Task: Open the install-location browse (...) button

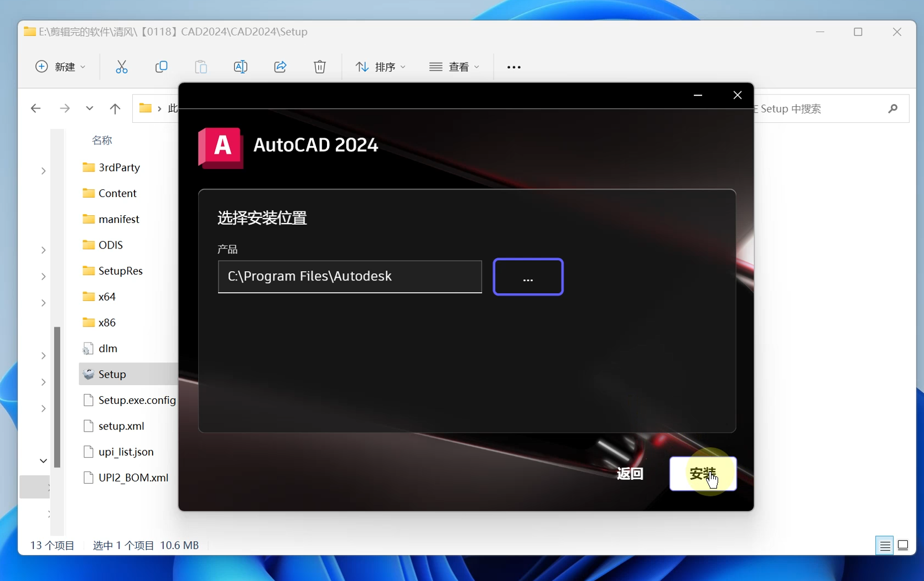Action: pyautogui.click(x=528, y=277)
